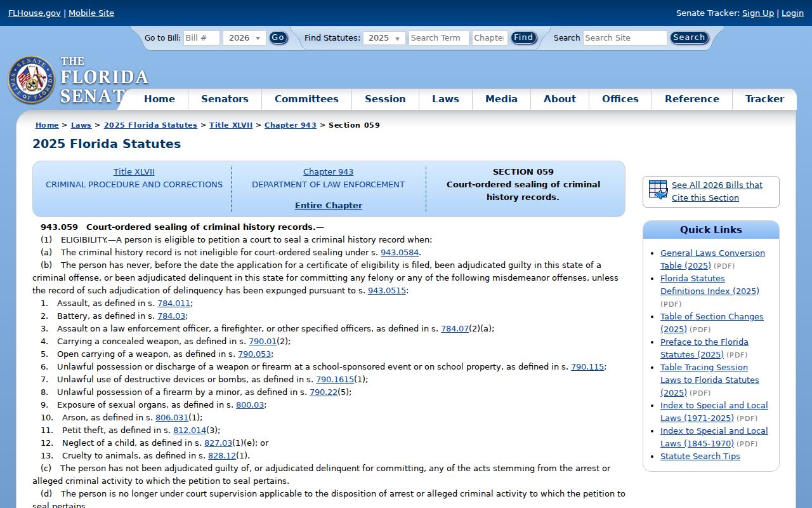Image resolution: width=812 pixels, height=508 pixels.
Task: Click the Florida Senate seal logo
Action: (x=31, y=80)
